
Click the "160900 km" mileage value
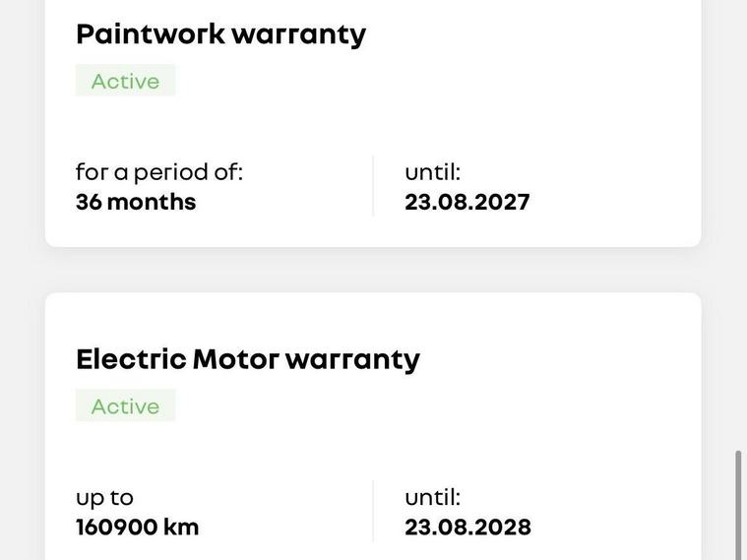137,527
